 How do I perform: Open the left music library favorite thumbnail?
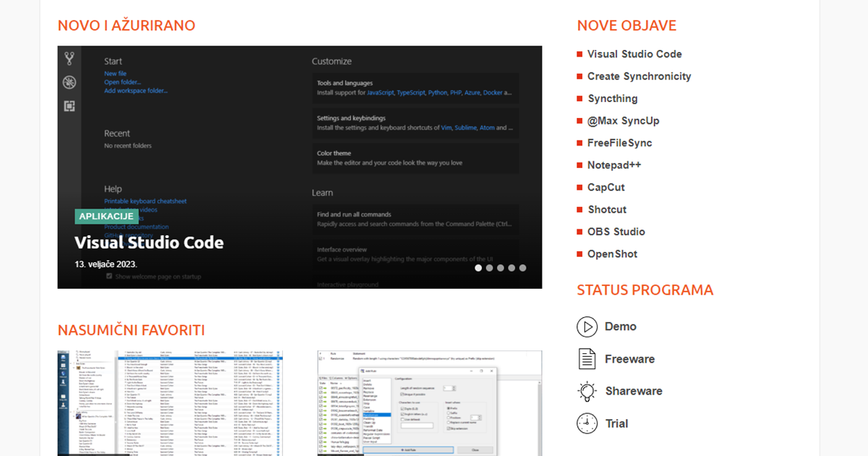tap(170, 402)
